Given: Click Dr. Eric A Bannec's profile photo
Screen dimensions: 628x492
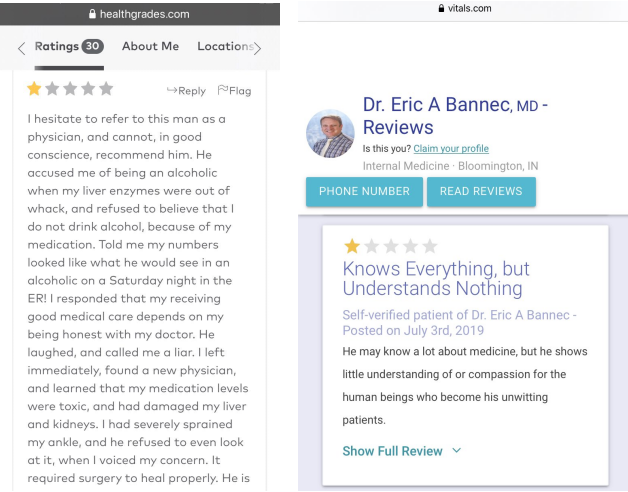Looking at the screenshot, I should [x=330, y=134].
